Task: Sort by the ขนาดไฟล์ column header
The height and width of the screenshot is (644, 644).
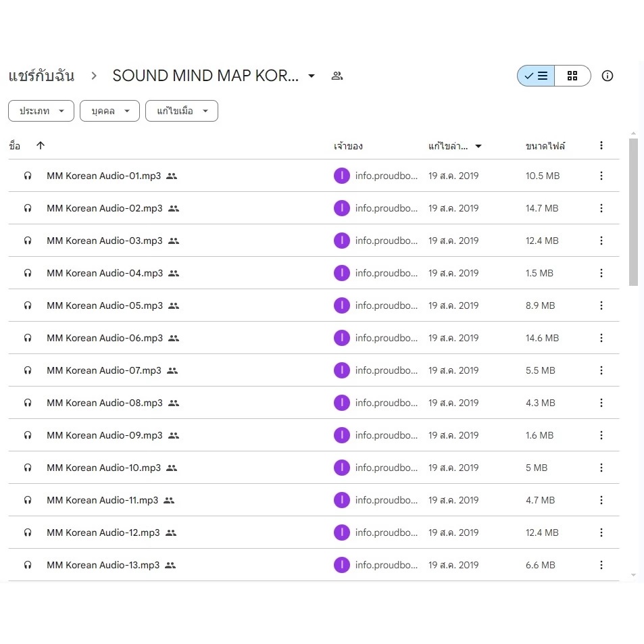Action: [x=545, y=146]
